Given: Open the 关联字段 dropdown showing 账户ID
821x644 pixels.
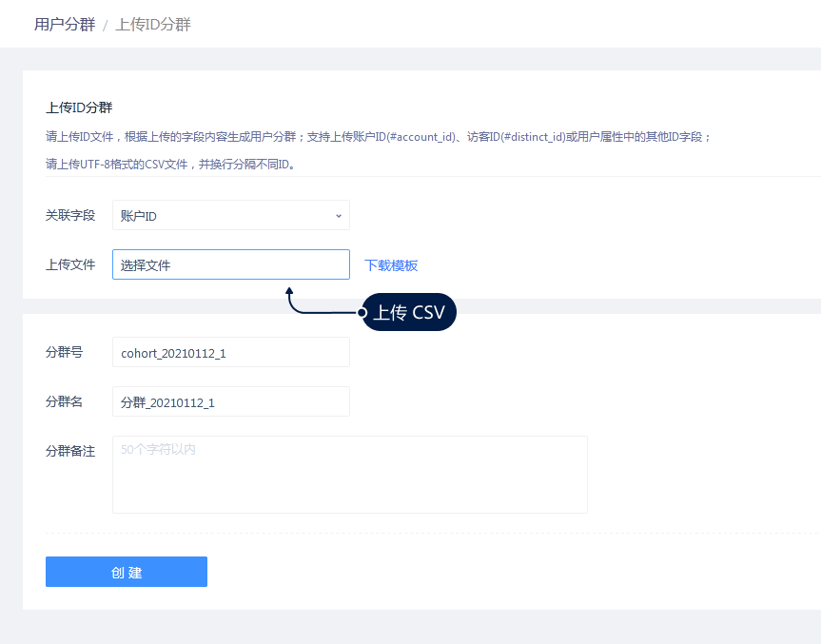Looking at the screenshot, I should 230,216.
